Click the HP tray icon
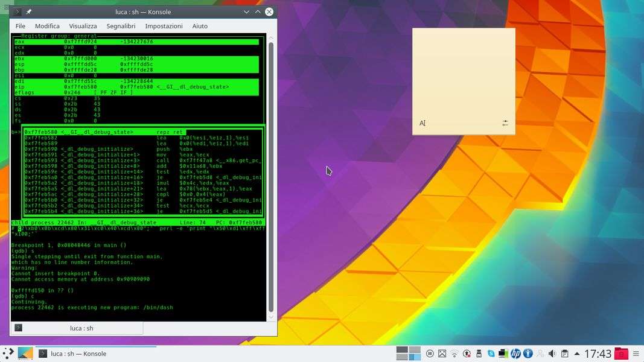 click(x=515, y=354)
